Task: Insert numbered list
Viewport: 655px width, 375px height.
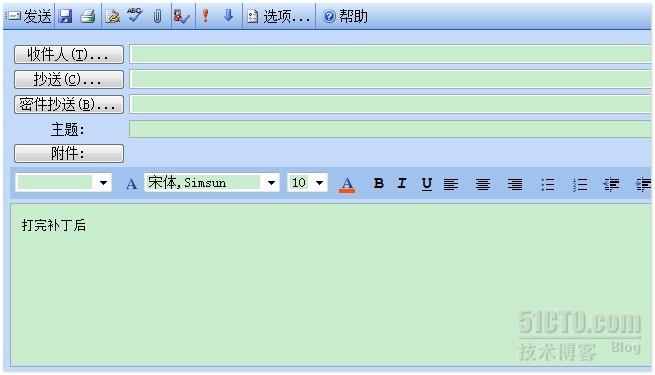Action: [x=580, y=184]
